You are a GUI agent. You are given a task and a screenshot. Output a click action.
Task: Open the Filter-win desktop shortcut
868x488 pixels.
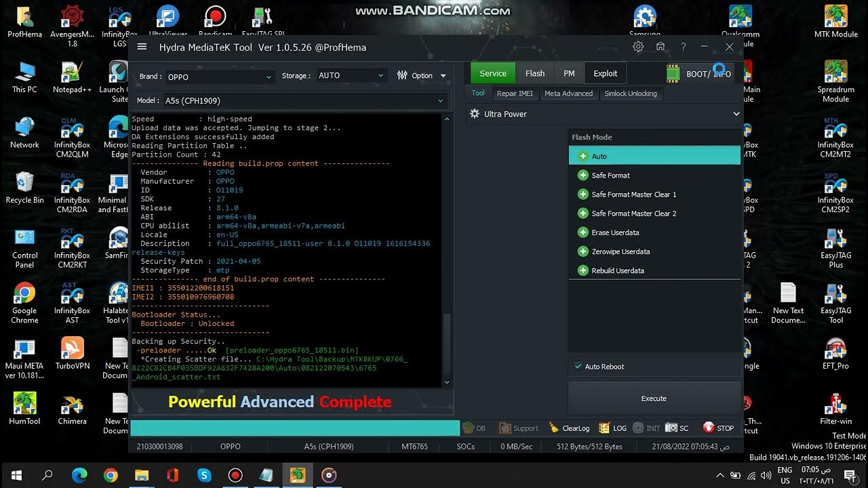pyautogui.click(x=835, y=409)
